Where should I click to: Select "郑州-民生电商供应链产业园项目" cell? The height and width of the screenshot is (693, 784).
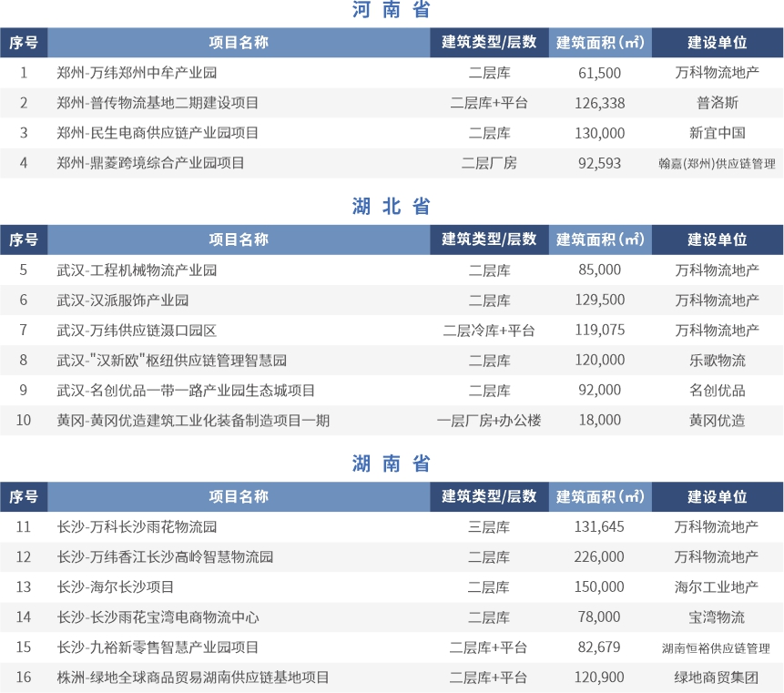tap(158, 133)
